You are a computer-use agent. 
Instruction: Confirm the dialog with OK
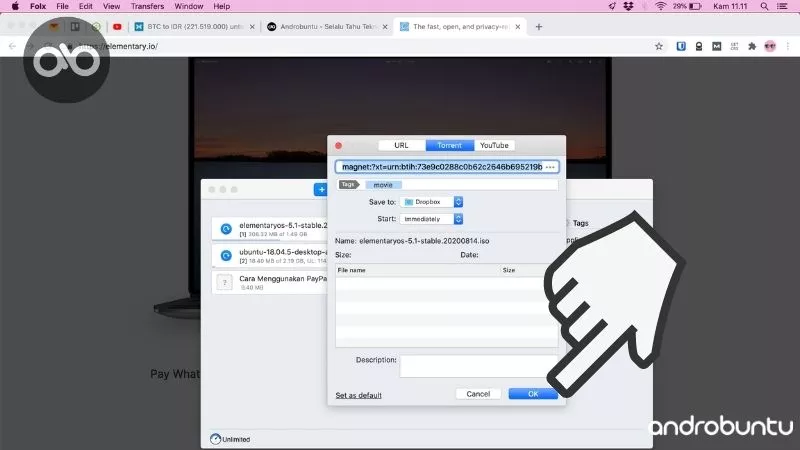point(533,394)
